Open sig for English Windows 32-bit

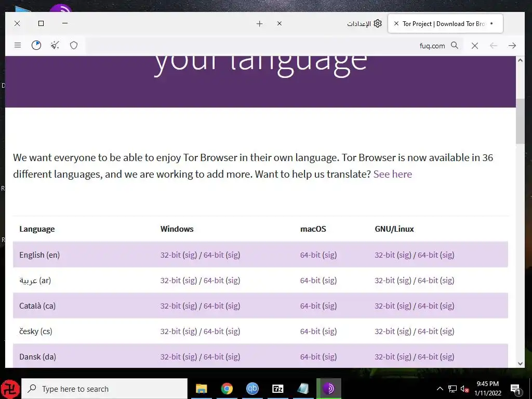point(190,255)
